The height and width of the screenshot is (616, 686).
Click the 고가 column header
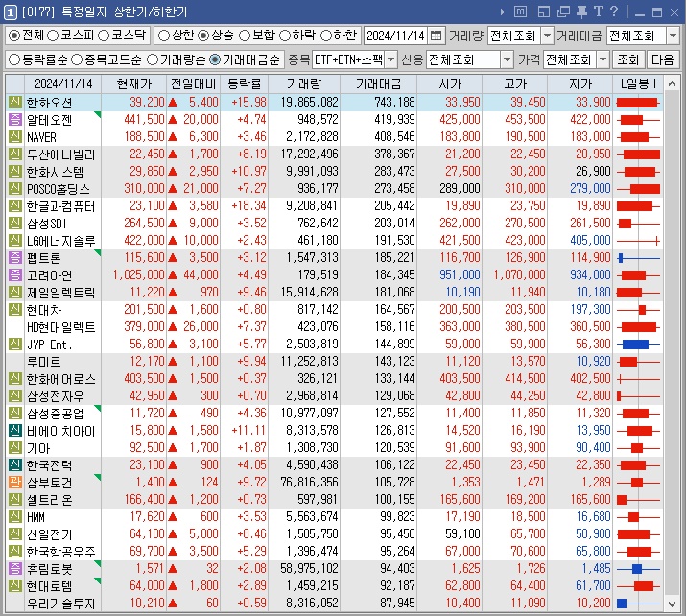(x=515, y=84)
